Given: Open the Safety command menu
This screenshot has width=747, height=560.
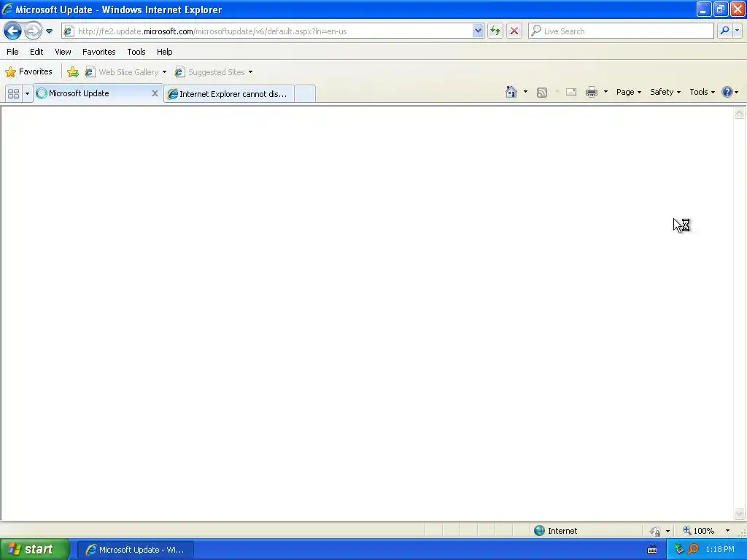Looking at the screenshot, I should tap(665, 92).
